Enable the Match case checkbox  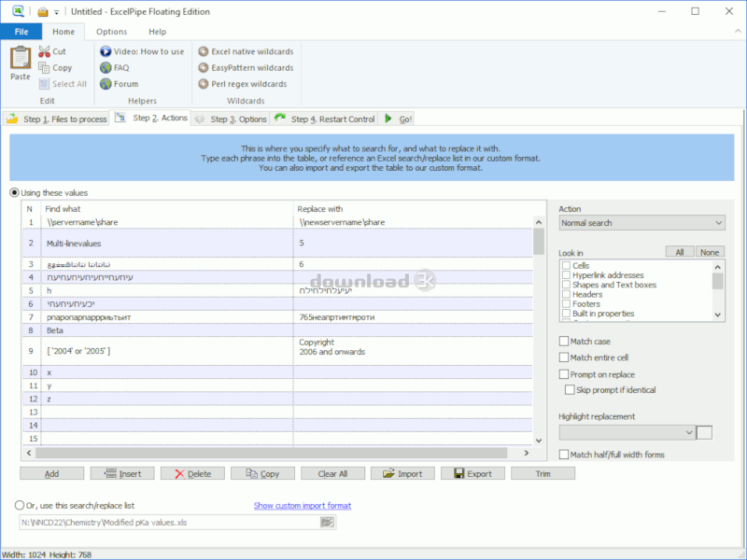click(x=564, y=342)
